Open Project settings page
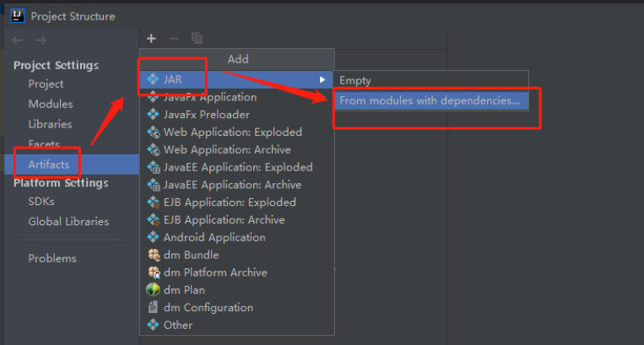 point(46,84)
